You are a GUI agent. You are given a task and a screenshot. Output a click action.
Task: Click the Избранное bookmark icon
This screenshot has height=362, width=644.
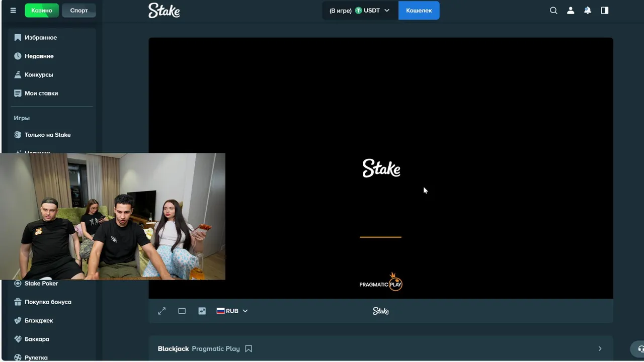click(x=18, y=38)
